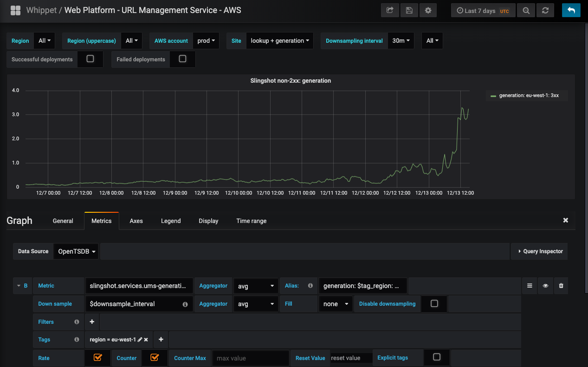Open Down sample Aggregator avg dropdown
Image resolution: width=588 pixels, height=367 pixels.
[x=255, y=304]
